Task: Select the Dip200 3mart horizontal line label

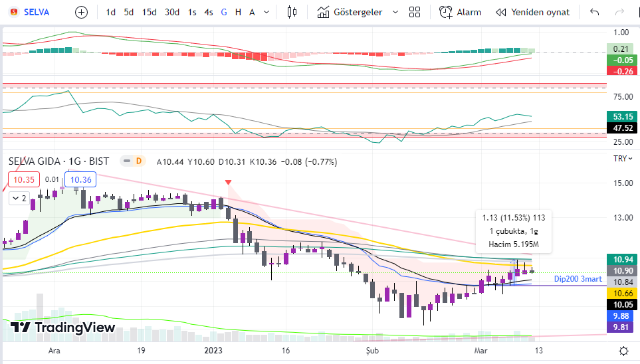Action: (578, 279)
